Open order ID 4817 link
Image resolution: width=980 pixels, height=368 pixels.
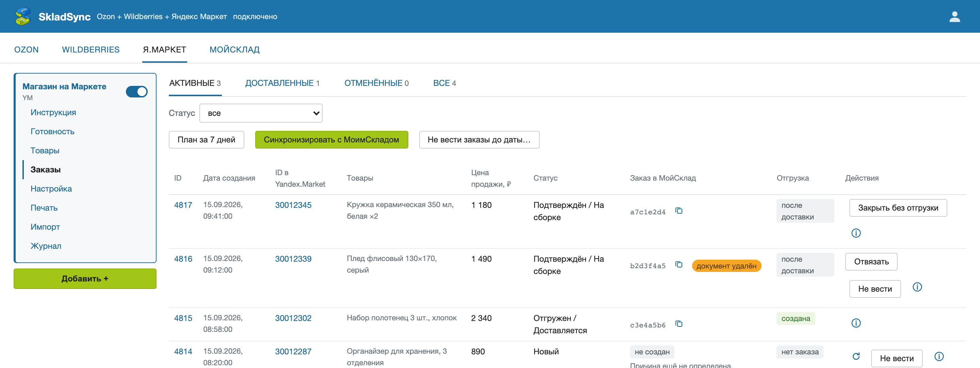183,205
